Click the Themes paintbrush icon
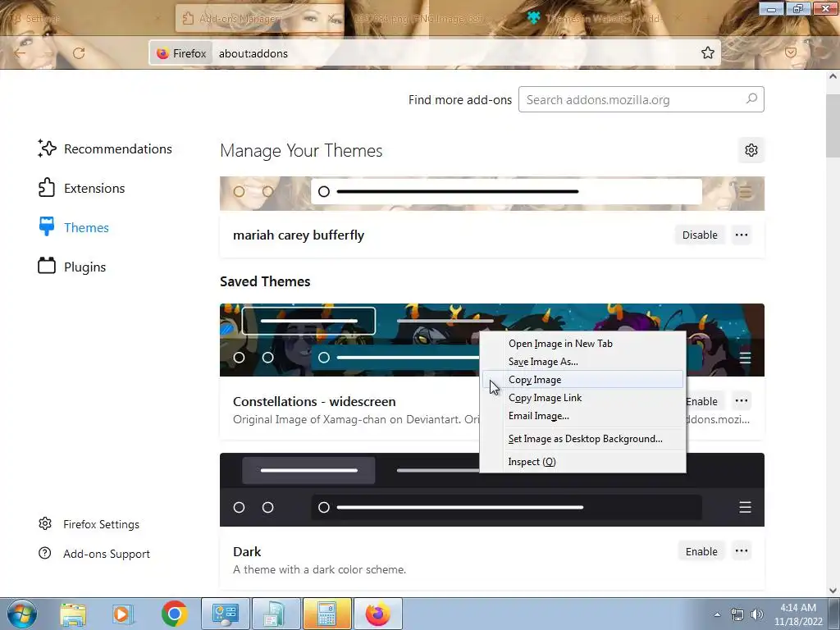Image resolution: width=840 pixels, height=630 pixels. tap(47, 226)
